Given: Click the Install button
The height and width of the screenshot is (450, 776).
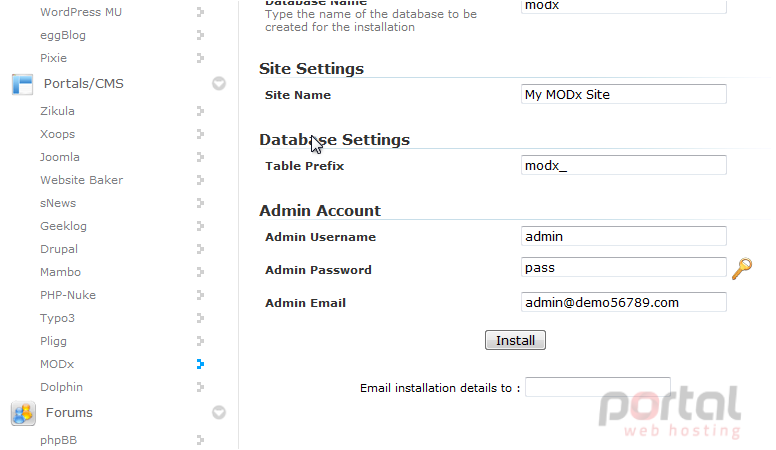Looking at the screenshot, I should [x=515, y=340].
